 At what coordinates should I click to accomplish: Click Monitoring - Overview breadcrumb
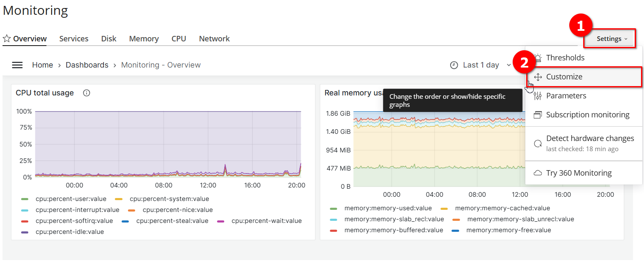161,65
